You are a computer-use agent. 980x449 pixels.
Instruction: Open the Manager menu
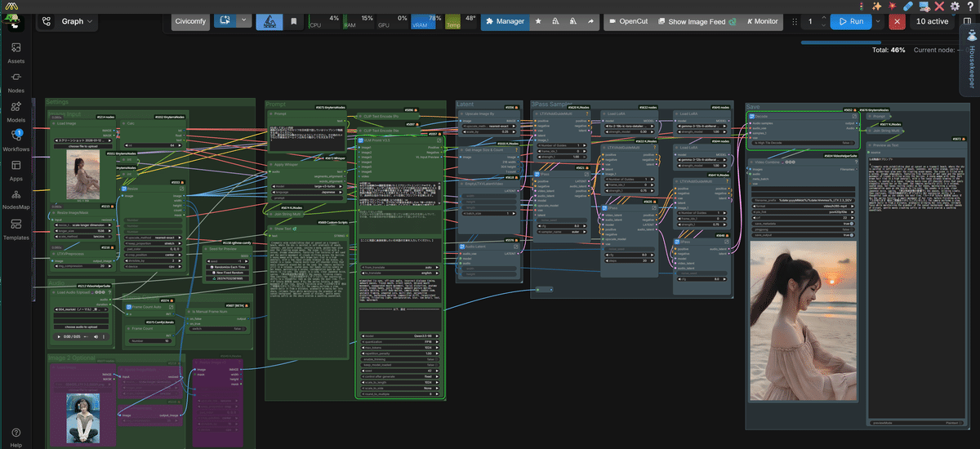click(504, 22)
